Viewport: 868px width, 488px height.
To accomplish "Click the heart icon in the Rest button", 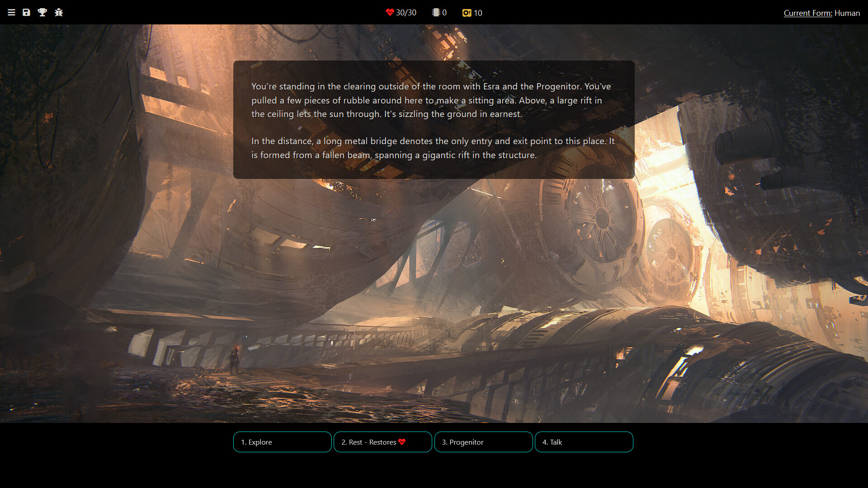I will coord(402,442).
